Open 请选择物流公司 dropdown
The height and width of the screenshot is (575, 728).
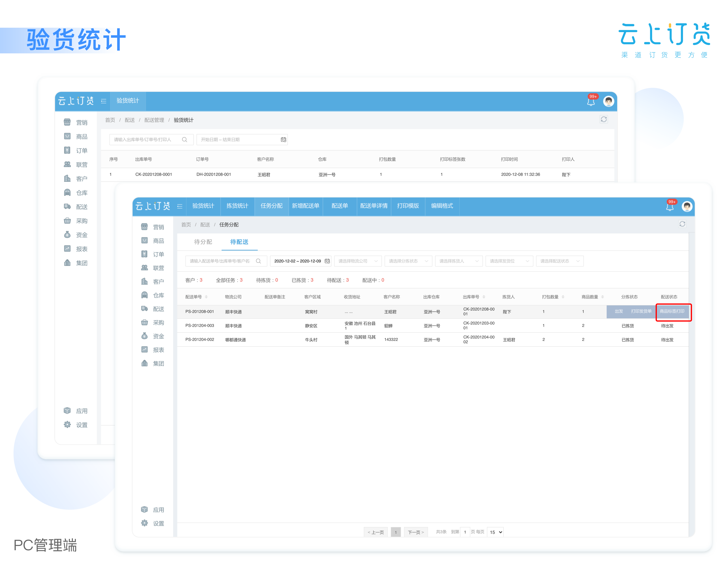(x=357, y=261)
